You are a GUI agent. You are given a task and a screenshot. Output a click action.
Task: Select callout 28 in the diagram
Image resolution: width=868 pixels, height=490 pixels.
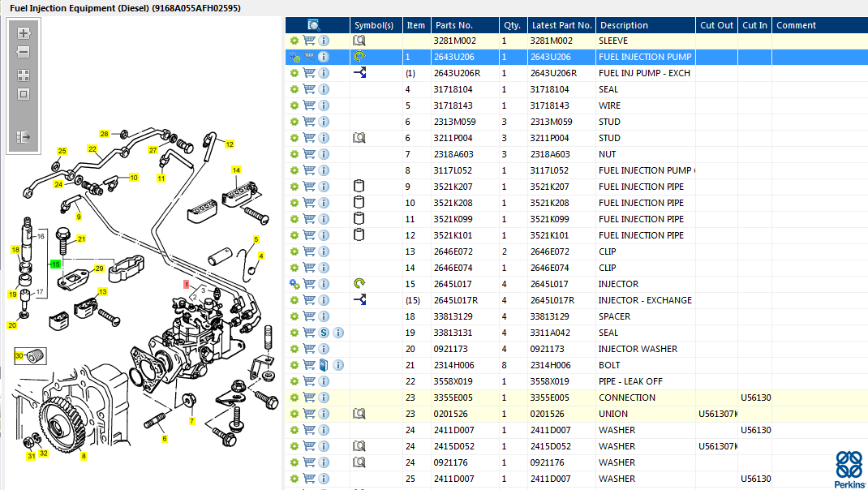[104, 134]
